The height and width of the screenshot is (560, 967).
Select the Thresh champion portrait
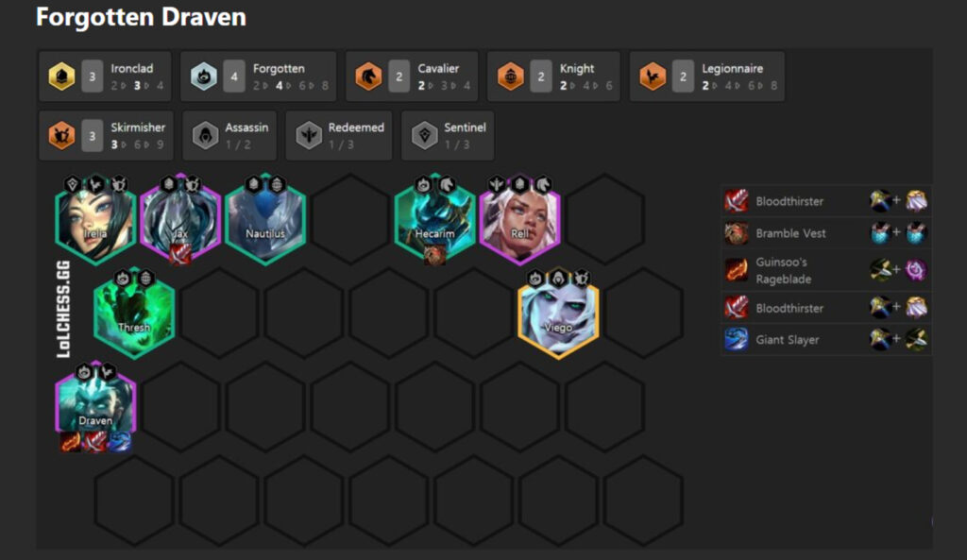coord(134,314)
